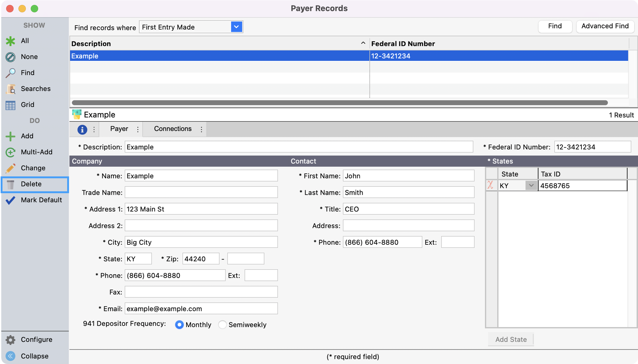Click into the Trade Name field

201,193
